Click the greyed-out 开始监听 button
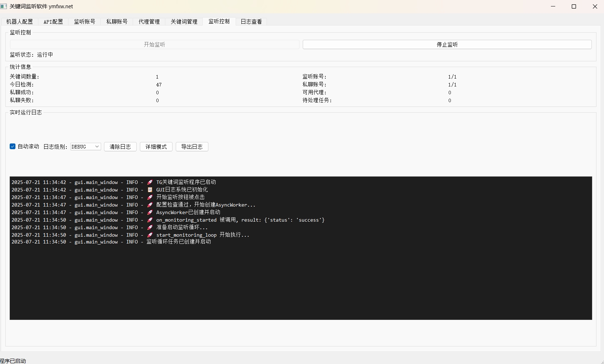 [x=155, y=44]
